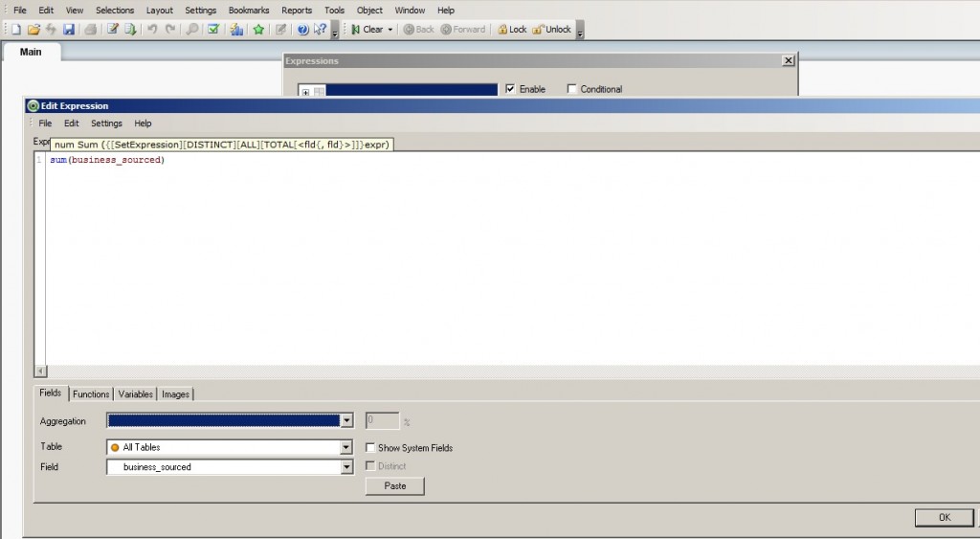Switch to the Functions tab
980x539 pixels.
[x=91, y=393]
